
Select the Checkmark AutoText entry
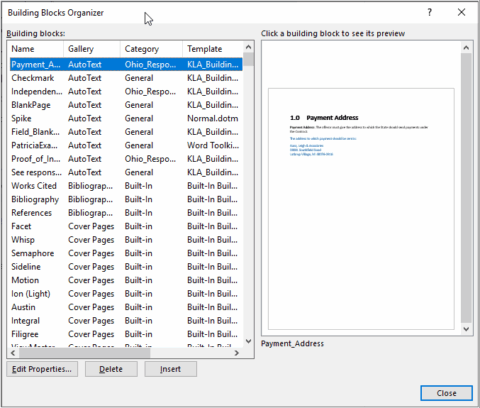click(x=126, y=78)
